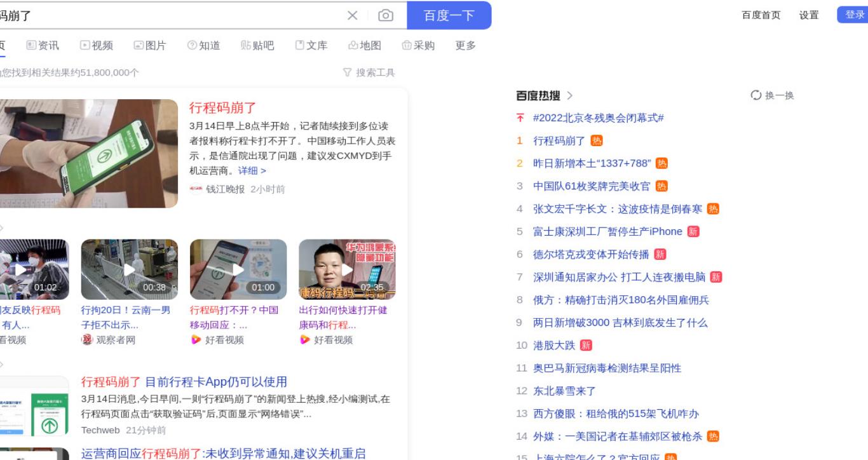Switch to the 知道 tab
The image size is (868, 460).
coord(204,45)
